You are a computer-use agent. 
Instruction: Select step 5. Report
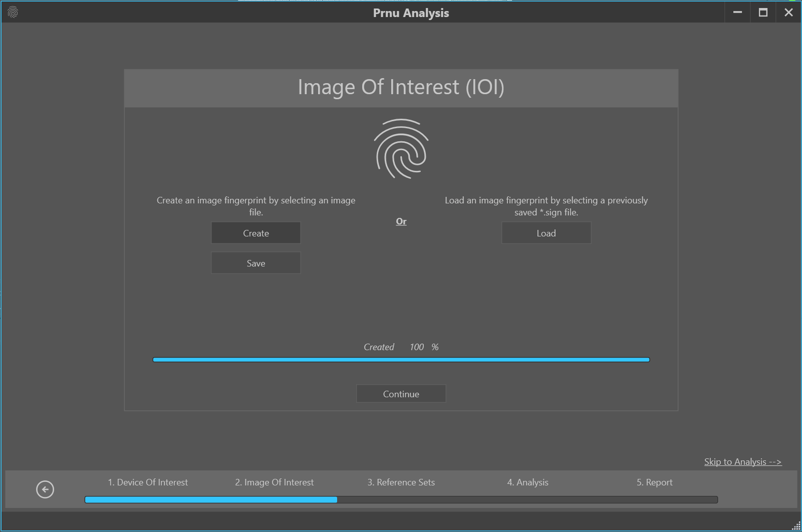(654, 482)
